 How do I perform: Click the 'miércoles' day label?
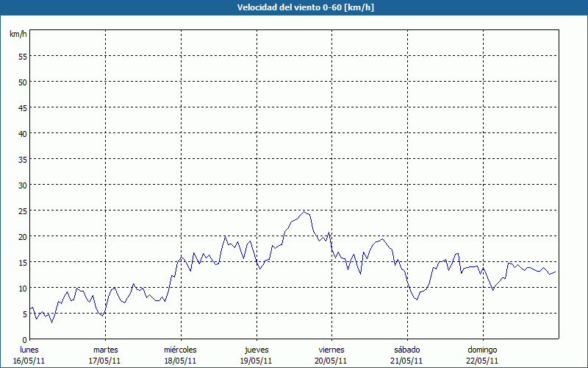tap(180, 350)
